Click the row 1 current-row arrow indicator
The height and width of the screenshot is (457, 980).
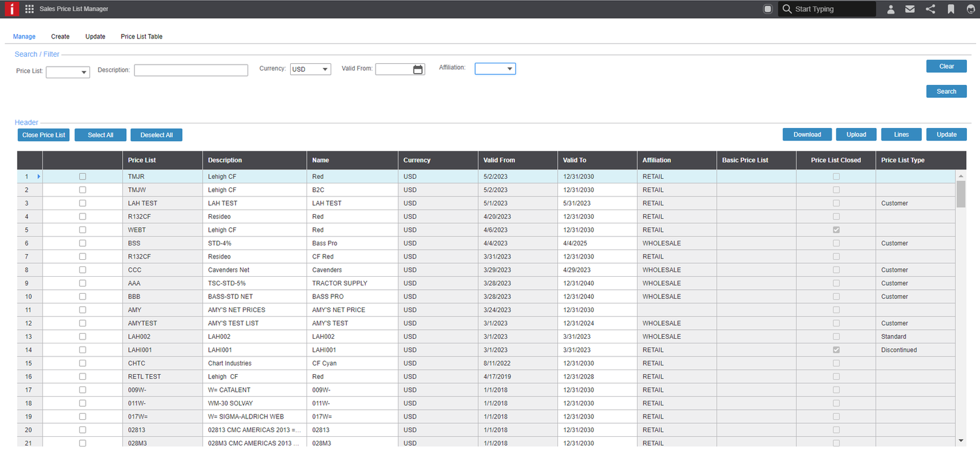[39, 176]
